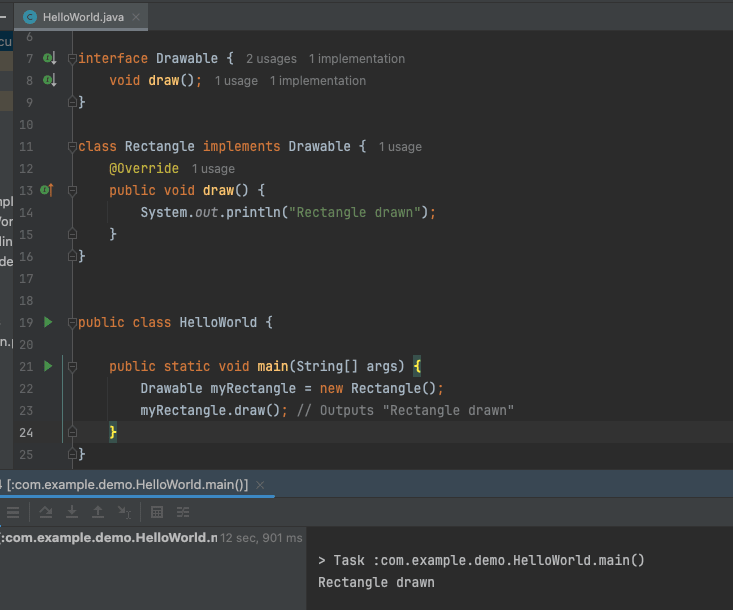Show the '2 usages' hint for Drawable
Viewport: 733px width, 610px height.
(271, 59)
